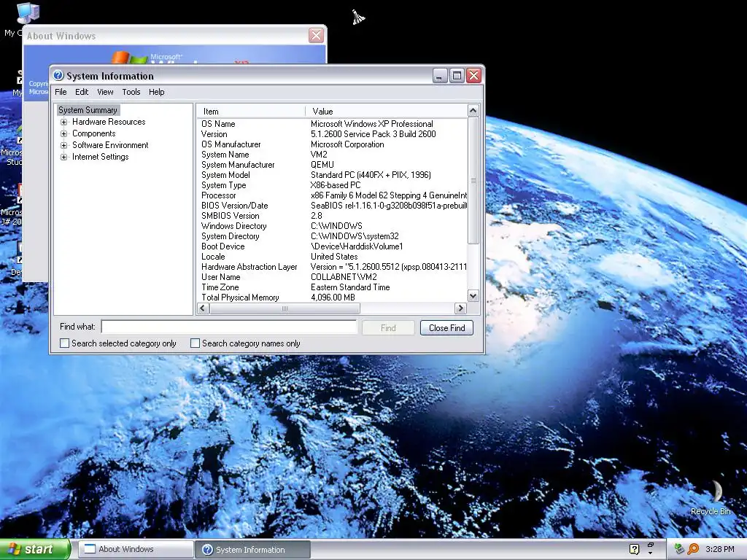Open the Help menu

(x=156, y=92)
